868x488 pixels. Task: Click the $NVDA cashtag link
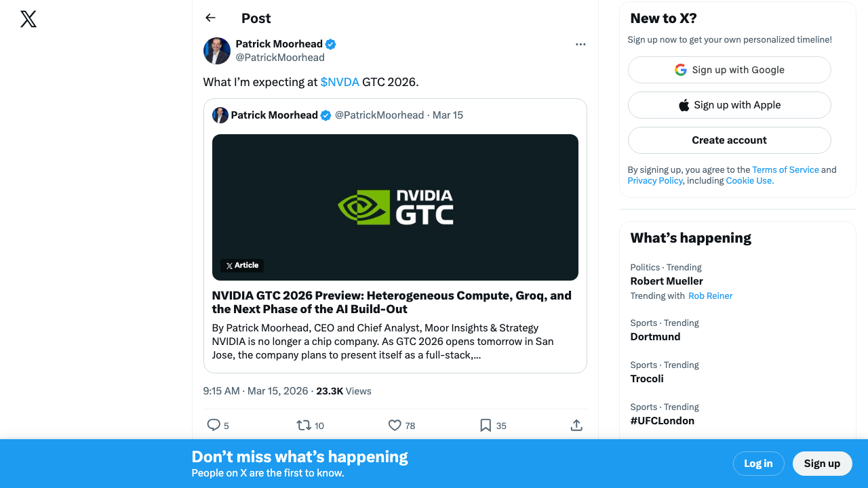point(340,82)
